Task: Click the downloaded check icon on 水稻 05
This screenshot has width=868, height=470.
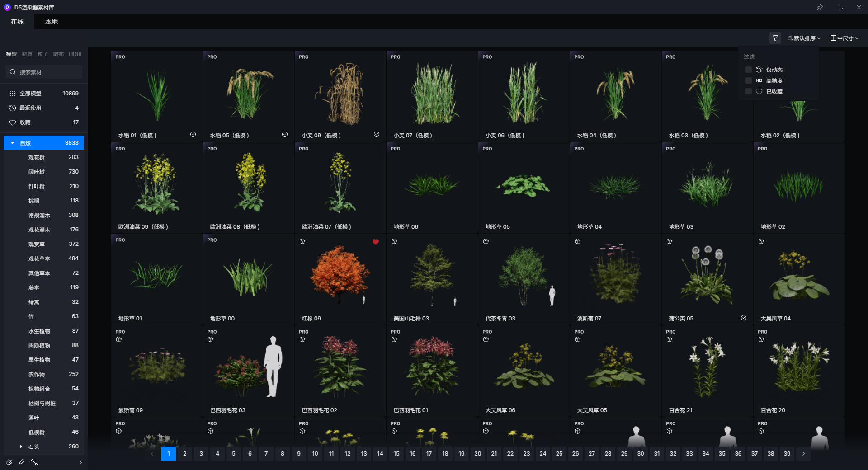Action: (x=285, y=135)
